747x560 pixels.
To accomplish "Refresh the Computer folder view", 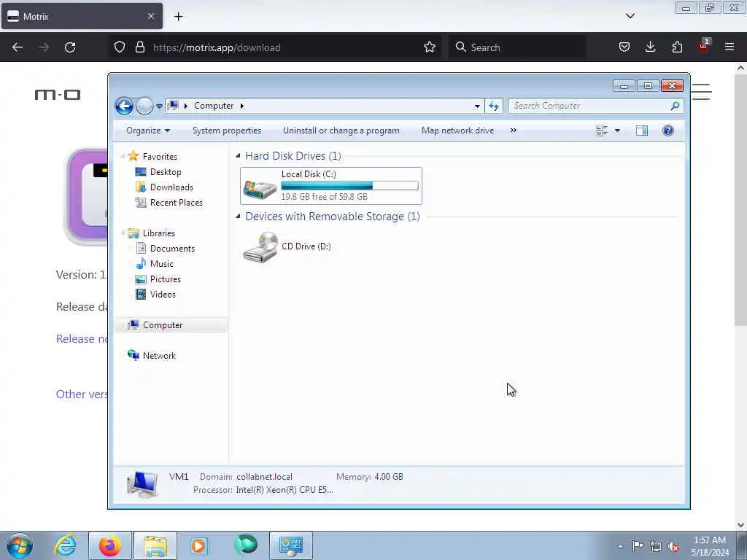I will click(494, 106).
